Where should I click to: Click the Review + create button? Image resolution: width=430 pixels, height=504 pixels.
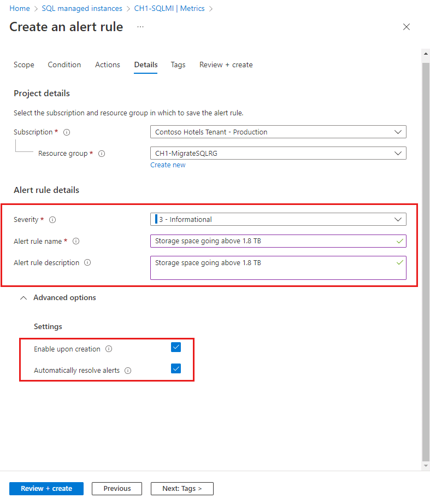[46, 489]
